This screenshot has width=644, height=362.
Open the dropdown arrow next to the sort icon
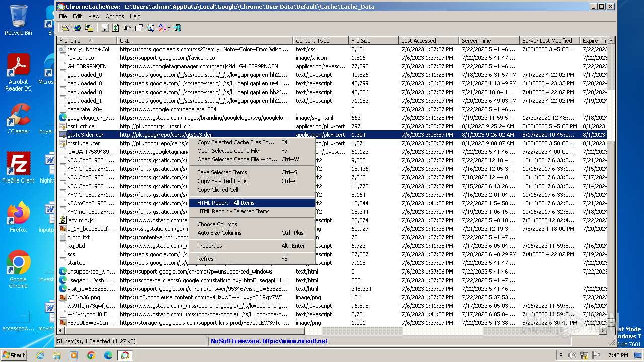[x=169, y=28]
